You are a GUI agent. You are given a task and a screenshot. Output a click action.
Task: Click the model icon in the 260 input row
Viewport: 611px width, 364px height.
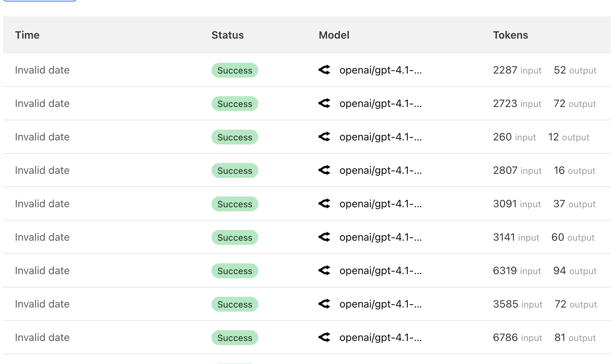(x=324, y=137)
